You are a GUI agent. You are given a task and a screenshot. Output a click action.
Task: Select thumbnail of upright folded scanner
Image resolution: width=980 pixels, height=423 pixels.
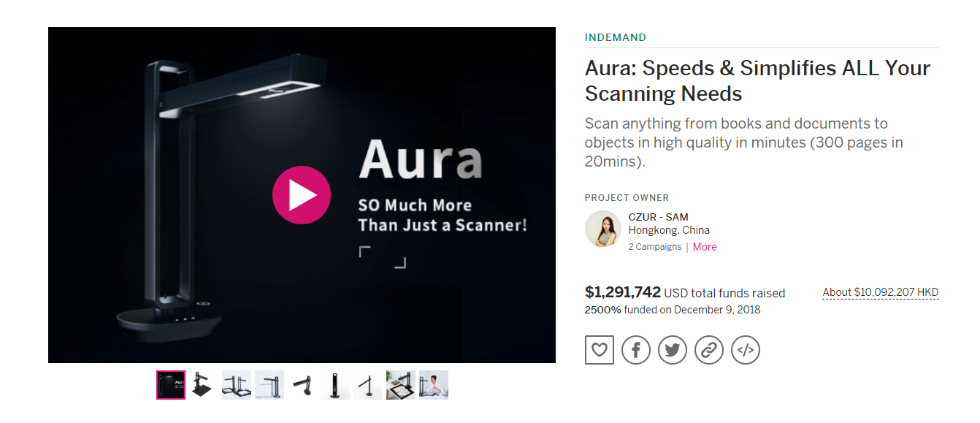pyautogui.click(x=335, y=385)
